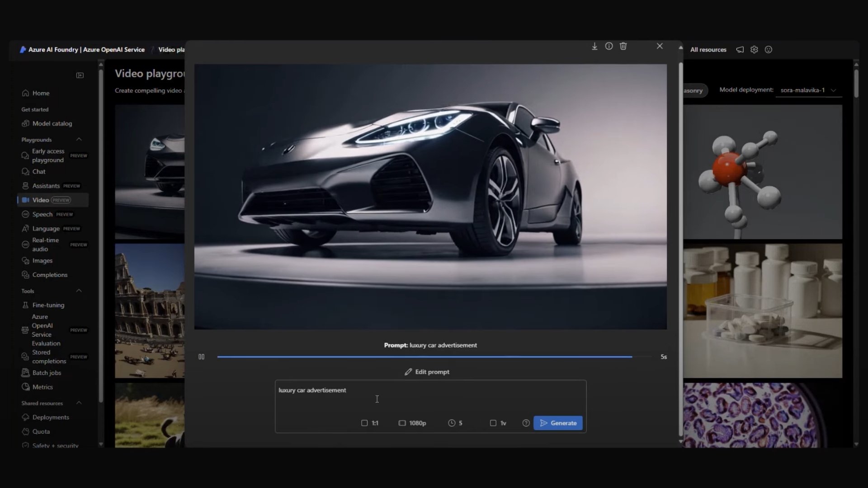
Task: Click the All resources link
Action: tap(708, 50)
